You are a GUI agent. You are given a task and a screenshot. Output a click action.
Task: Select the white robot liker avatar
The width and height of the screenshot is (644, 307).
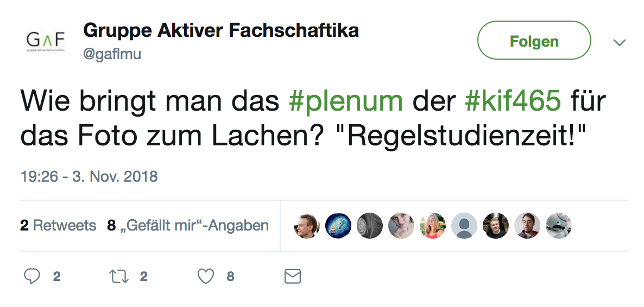pos(559,226)
